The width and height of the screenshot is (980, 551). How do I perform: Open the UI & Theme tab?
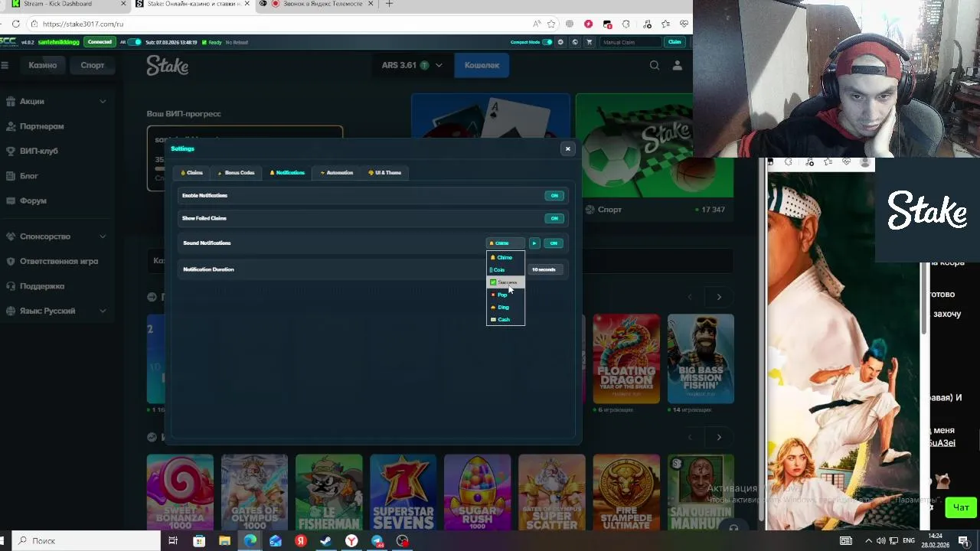(384, 173)
